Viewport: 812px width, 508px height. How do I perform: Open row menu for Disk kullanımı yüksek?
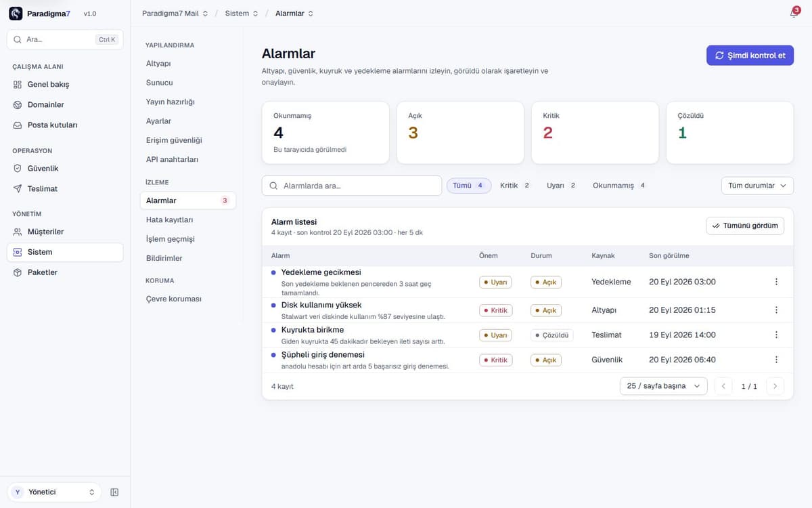(776, 310)
